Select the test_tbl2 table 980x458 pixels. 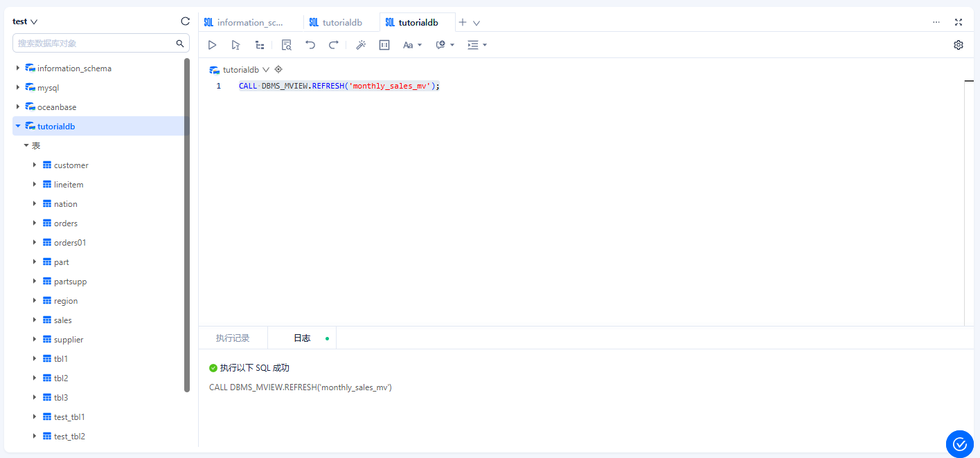69,437
